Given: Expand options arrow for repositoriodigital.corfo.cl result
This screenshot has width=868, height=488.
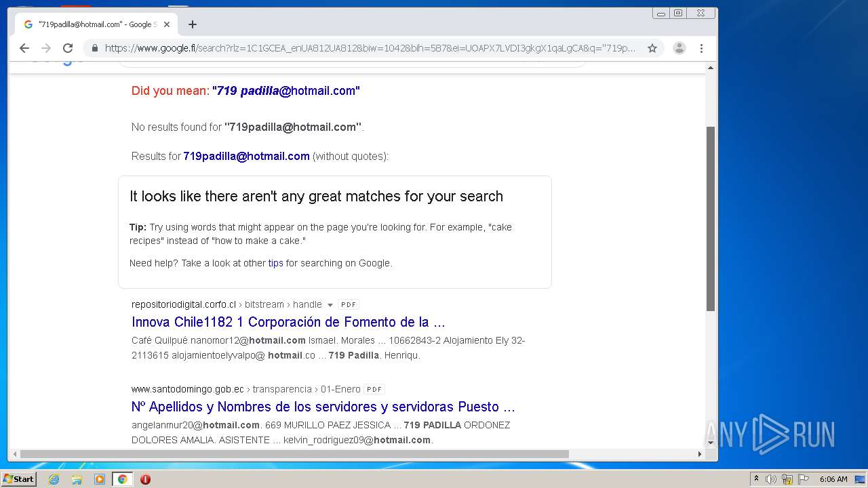Looking at the screenshot, I should coord(330,305).
